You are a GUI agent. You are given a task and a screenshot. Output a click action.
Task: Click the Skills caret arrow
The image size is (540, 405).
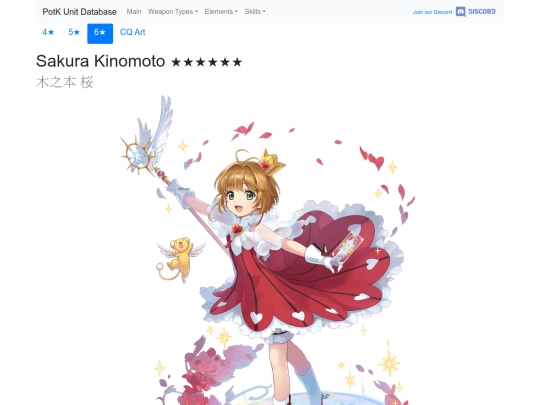click(264, 12)
